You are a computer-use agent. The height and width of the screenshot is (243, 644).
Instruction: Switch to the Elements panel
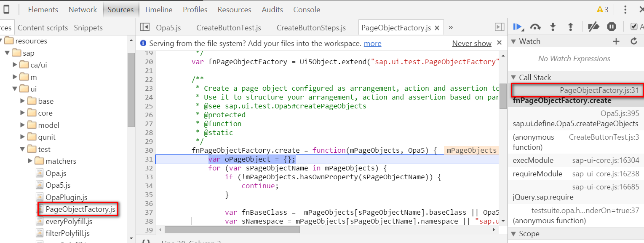[x=43, y=9]
